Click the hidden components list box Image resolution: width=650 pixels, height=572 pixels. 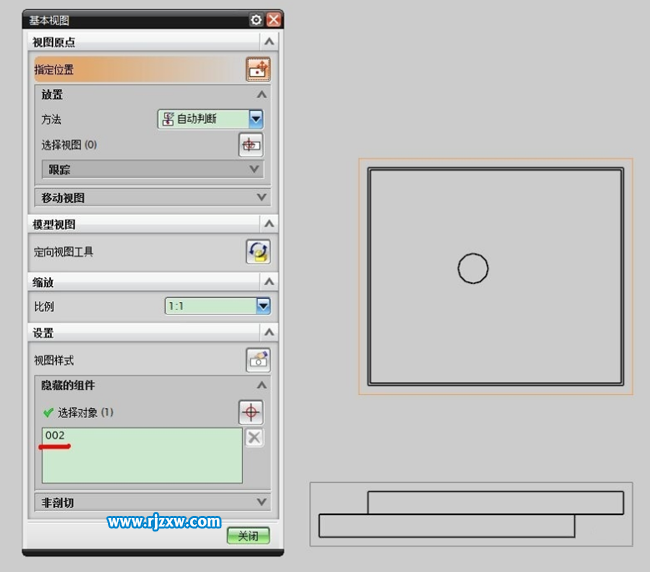[142, 456]
